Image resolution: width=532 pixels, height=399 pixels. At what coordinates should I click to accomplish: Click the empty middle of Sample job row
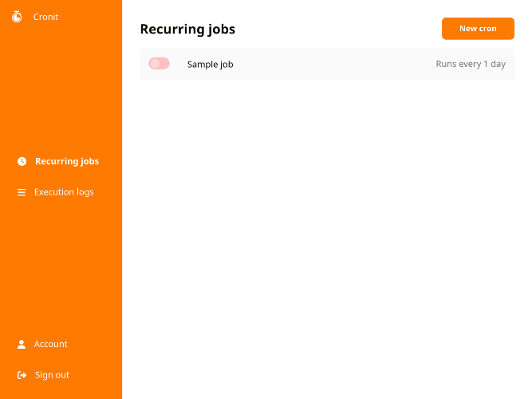(x=335, y=65)
